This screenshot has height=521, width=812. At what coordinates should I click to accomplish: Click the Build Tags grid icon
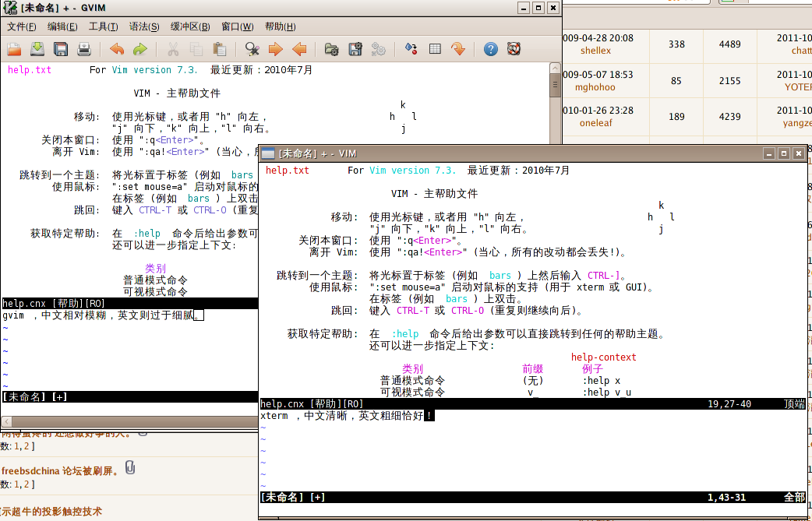pos(435,49)
